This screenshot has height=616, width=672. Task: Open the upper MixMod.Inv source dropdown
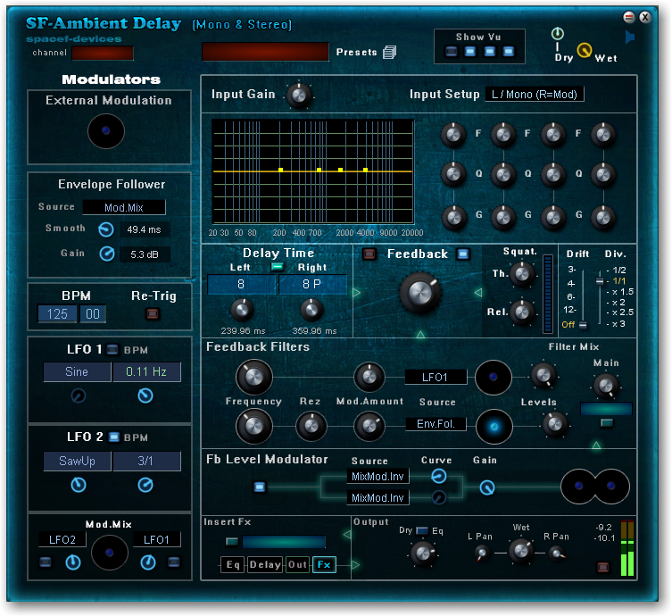tap(377, 476)
